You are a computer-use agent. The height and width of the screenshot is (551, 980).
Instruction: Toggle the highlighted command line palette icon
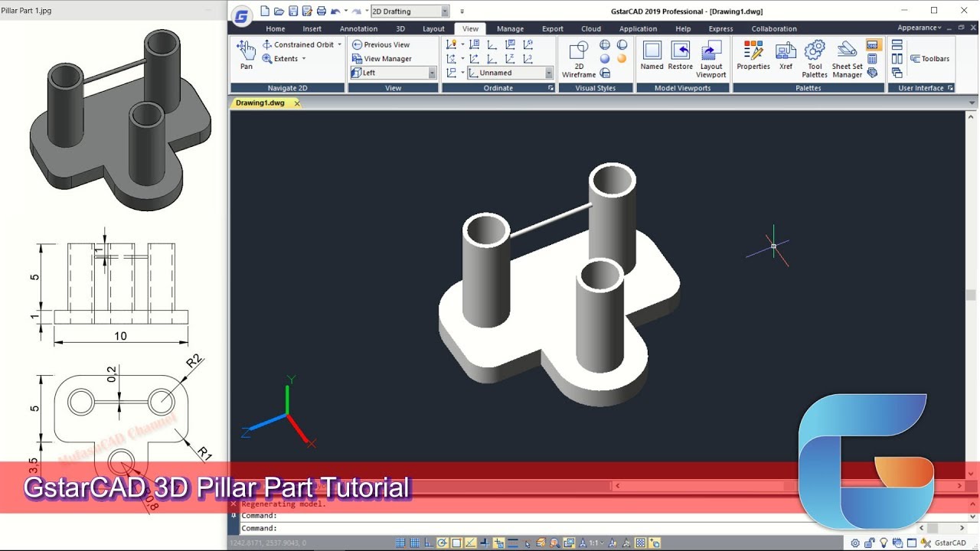873,45
